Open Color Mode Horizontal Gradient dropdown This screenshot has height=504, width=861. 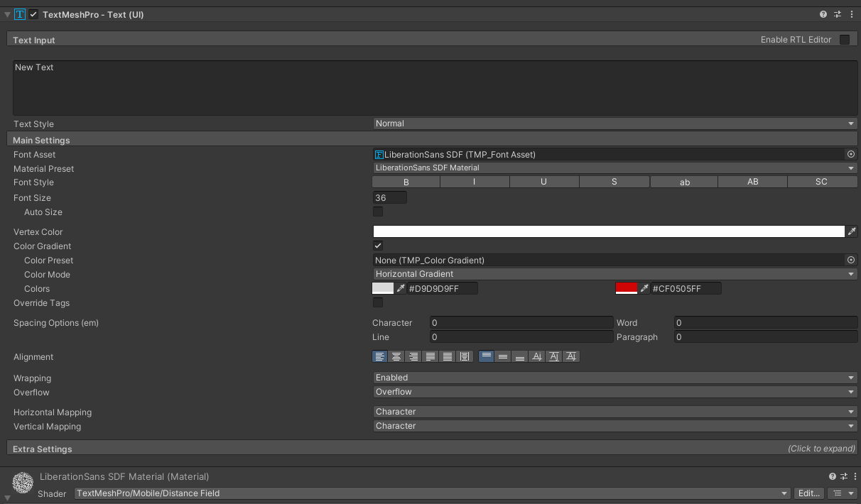pos(615,274)
